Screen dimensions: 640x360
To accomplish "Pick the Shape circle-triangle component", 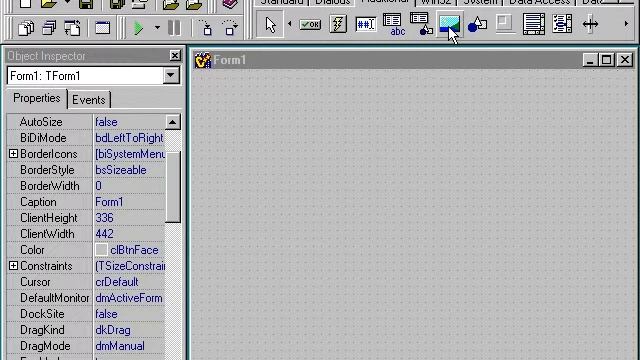I will coord(477,24).
